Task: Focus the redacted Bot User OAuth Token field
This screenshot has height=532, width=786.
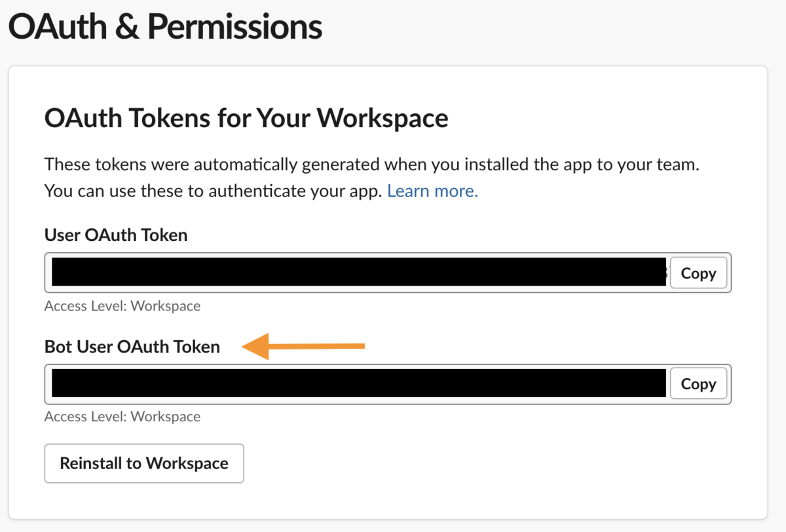Action: [358, 384]
